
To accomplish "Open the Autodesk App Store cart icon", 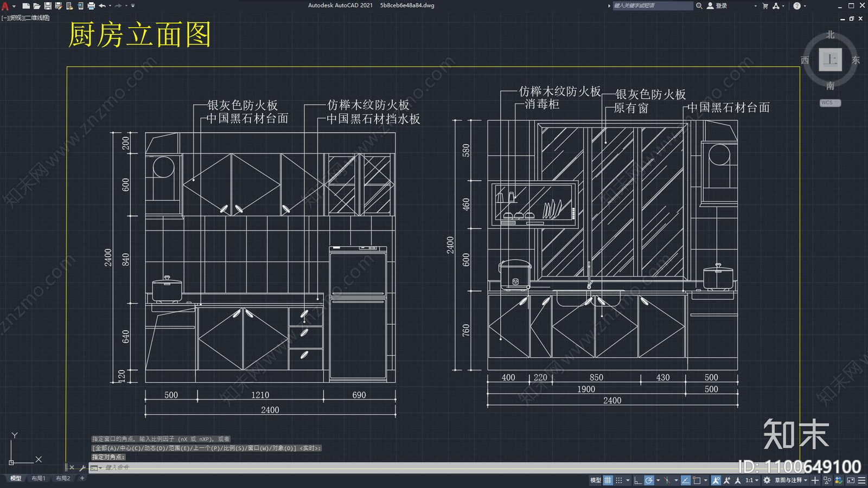I will pos(765,5).
